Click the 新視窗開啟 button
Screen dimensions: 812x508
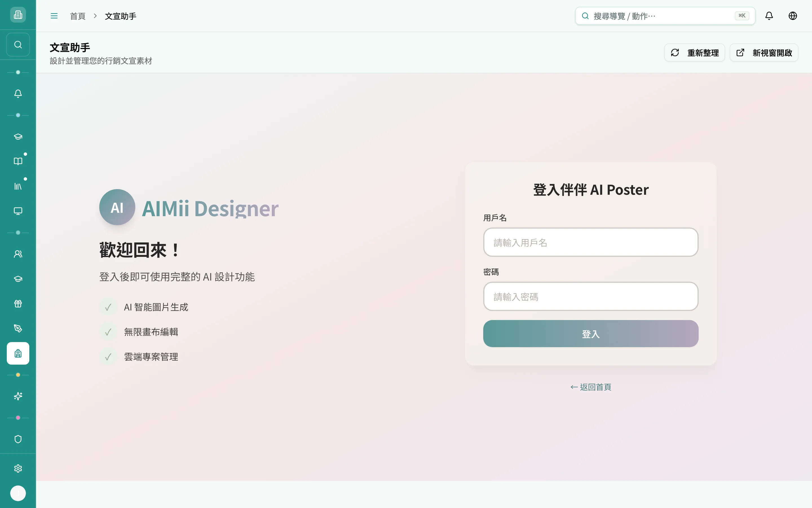(x=764, y=53)
